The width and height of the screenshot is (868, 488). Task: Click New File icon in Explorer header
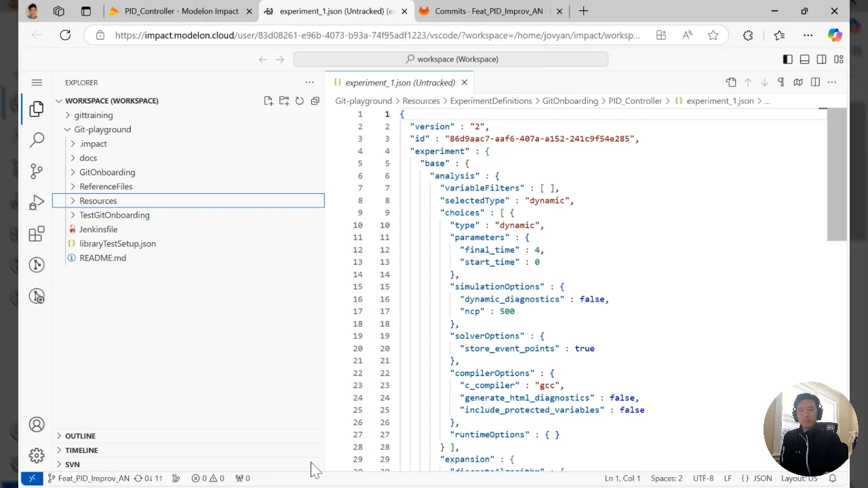point(269,101)
